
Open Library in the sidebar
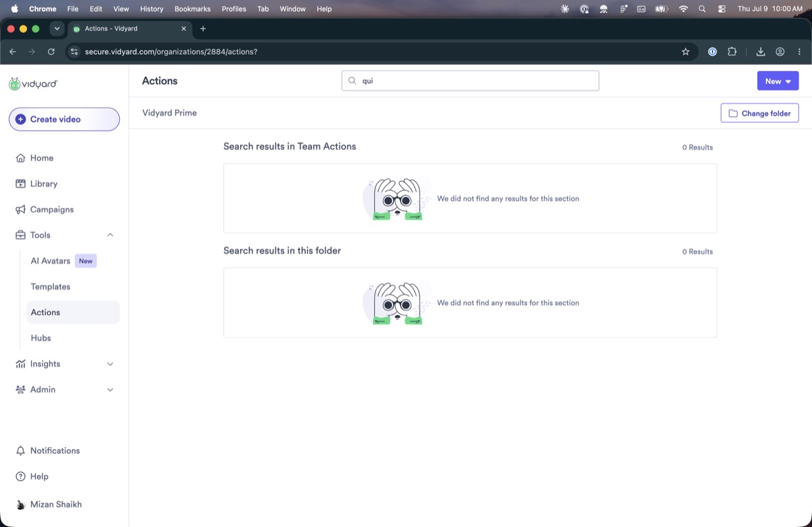[43, 183]
